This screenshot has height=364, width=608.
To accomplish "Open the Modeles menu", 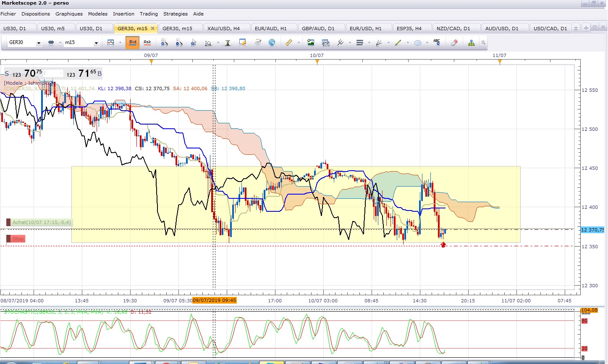I will click(x=98, y=14).
